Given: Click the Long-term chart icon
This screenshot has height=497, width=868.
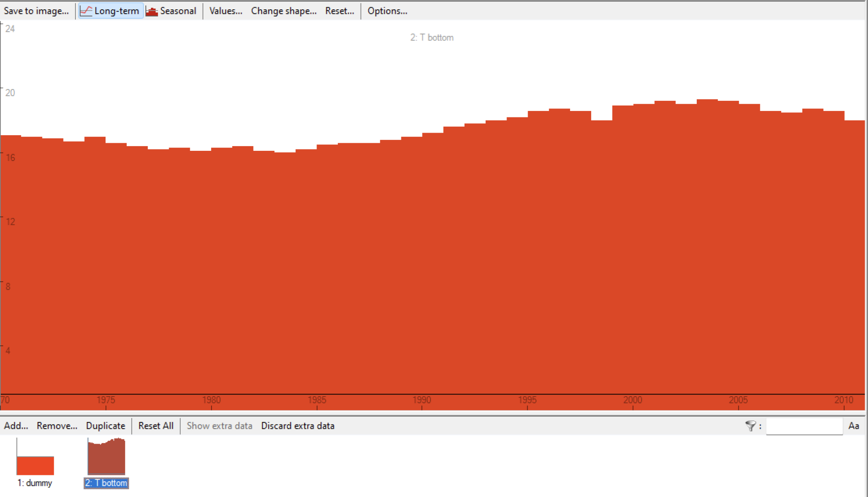Looking at the screenshot, I should click(86, 11).
